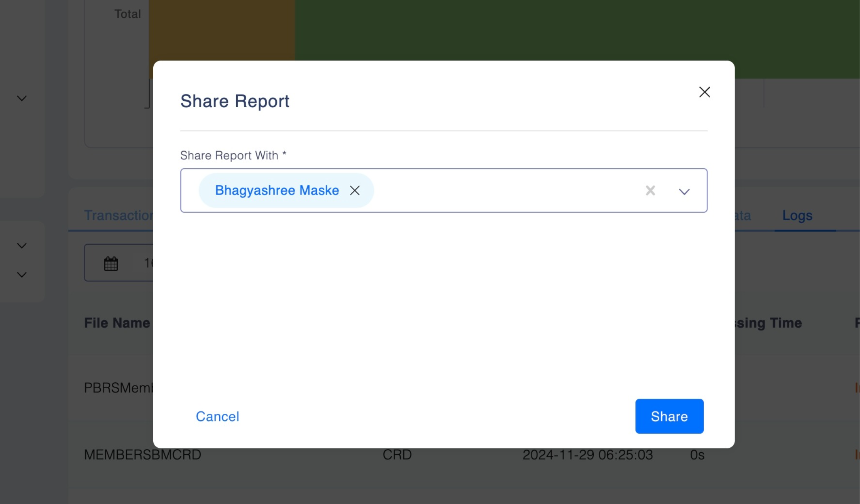
Task: Click the Share button
Action: click(x=669, y=416)
